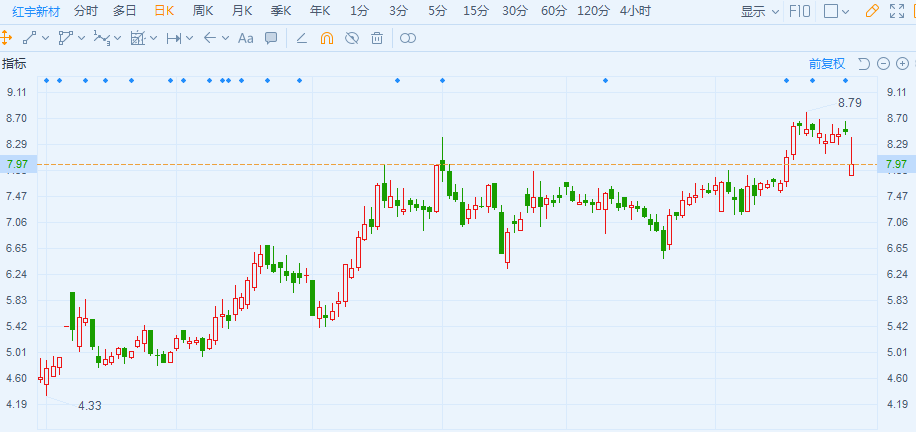Zoom out chart with minus circle
The height and width of the screenshot is (432, 916).
[x=885, y=64]
